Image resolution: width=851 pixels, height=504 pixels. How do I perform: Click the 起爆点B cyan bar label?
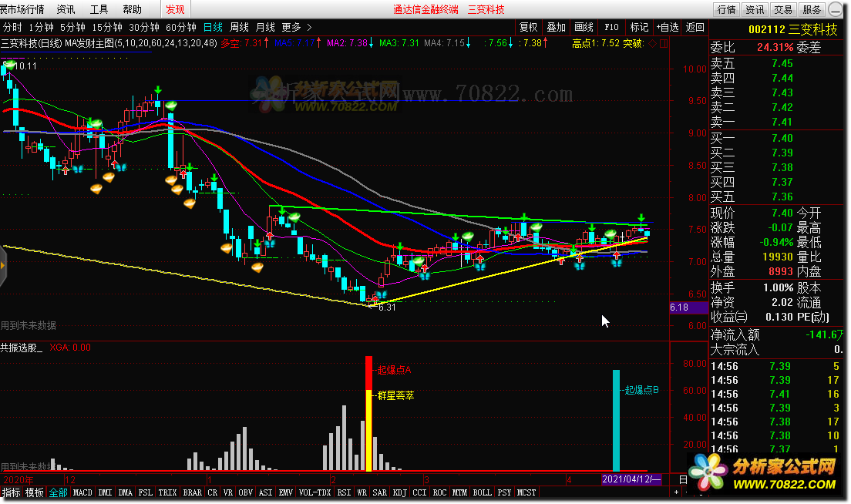click(641, 390)
